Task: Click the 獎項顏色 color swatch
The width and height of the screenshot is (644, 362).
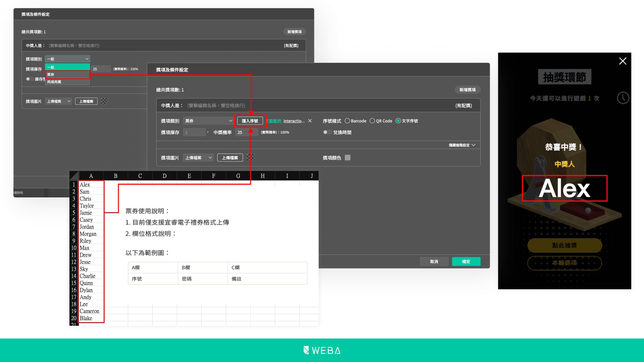Action: [x=347, y=158]
